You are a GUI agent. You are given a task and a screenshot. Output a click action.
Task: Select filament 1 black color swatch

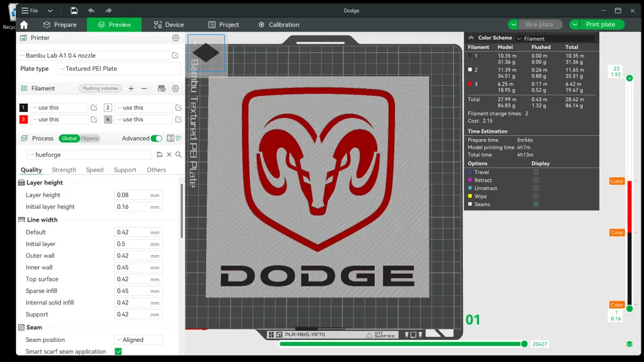23,108
